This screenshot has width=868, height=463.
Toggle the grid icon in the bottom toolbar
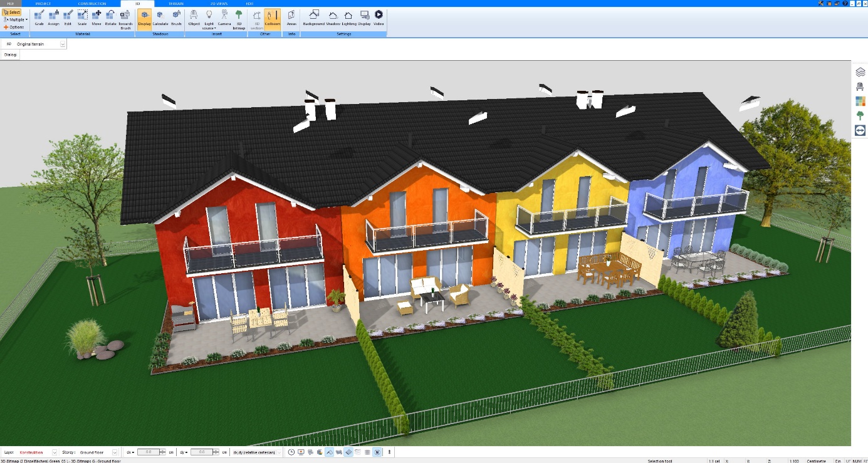click(367, 452)
